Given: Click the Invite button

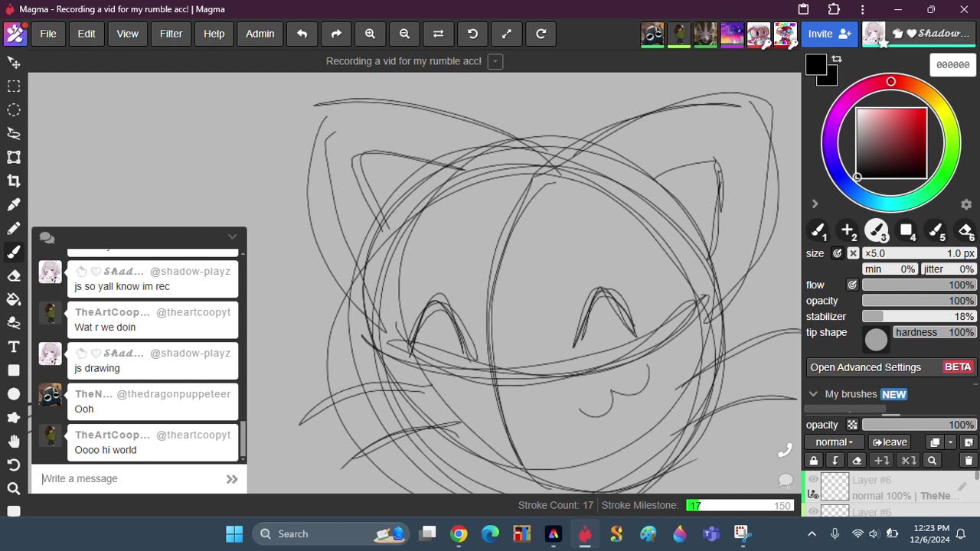Looking at the screenshot, I should tap(830, 34).
